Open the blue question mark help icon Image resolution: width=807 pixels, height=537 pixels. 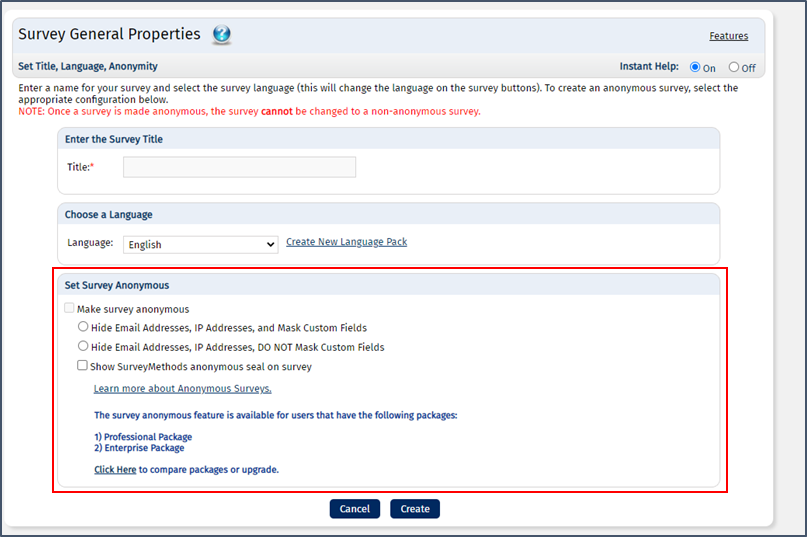[x=222, y=34]
